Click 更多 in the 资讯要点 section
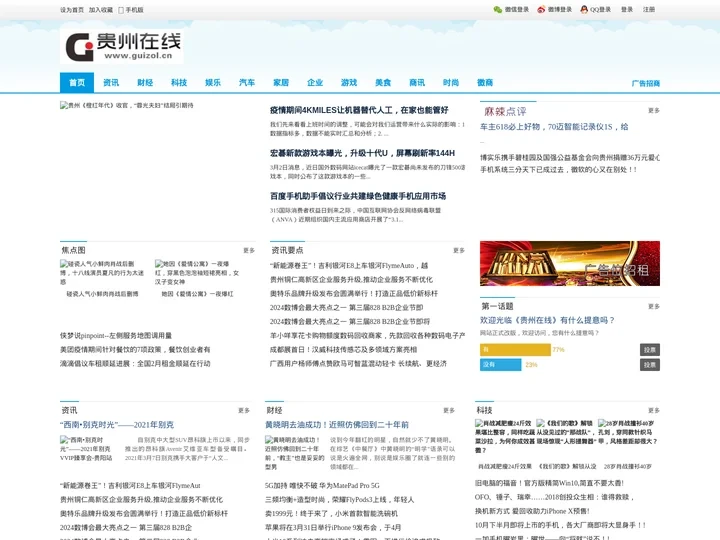 [x=459, y=250]
